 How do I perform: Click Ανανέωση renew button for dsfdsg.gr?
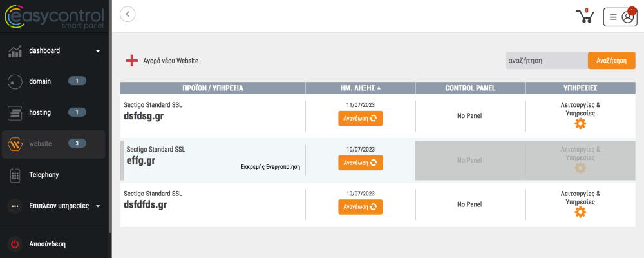360,118
